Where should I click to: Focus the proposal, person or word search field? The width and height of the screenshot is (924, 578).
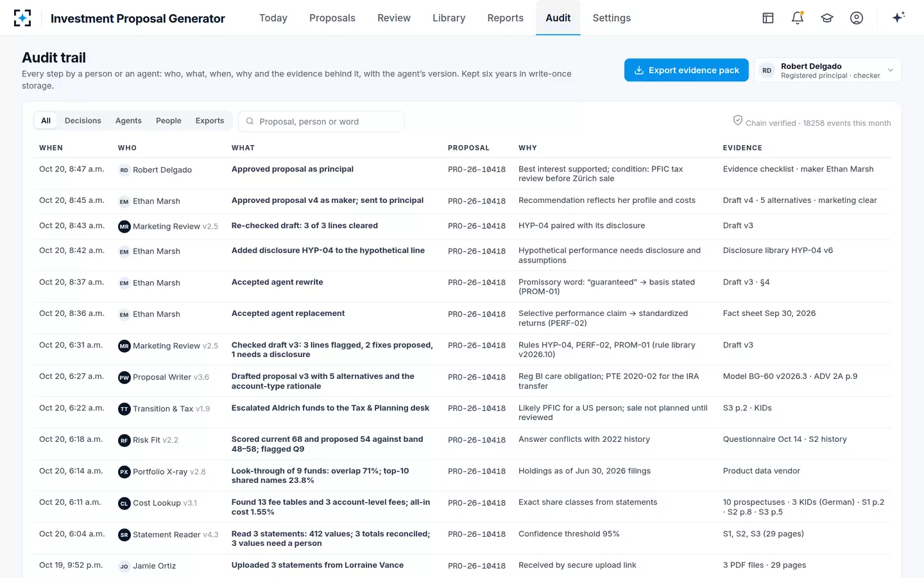point(321,121)
